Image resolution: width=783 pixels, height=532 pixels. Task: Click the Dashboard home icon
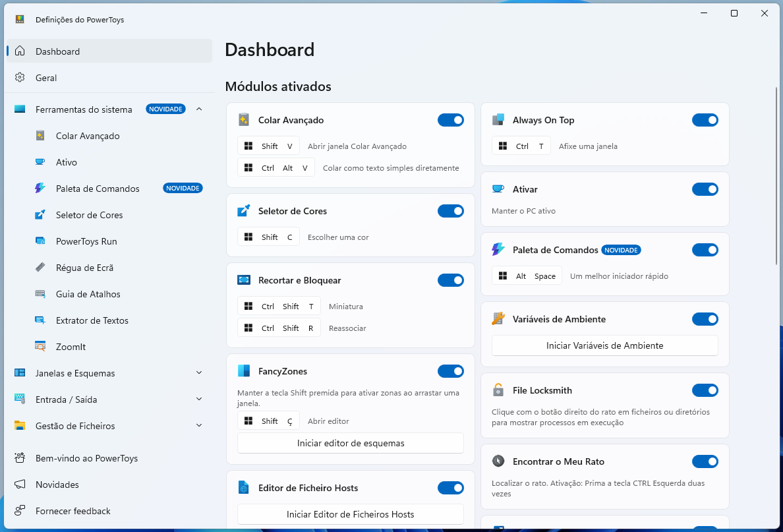point(20,51)
